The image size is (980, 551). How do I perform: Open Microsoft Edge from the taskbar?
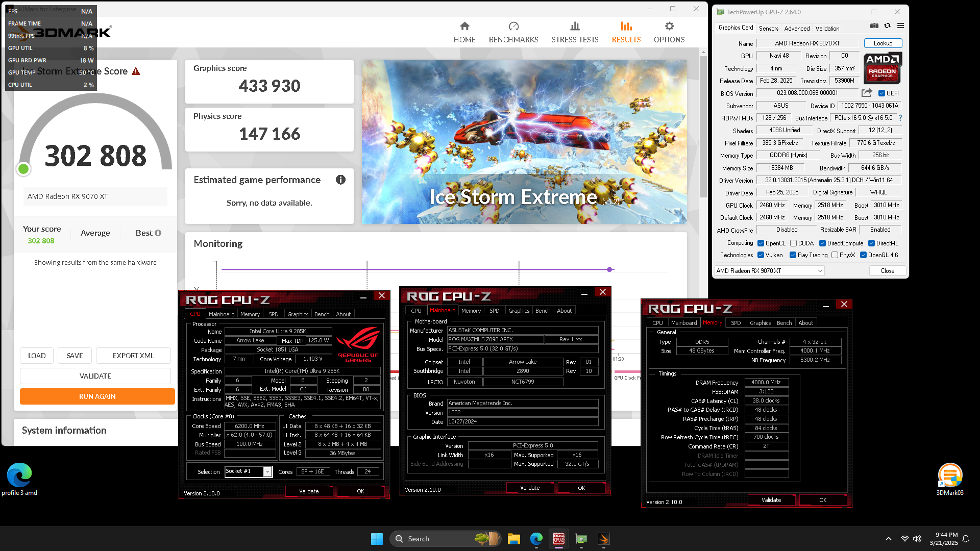point(536,539)
